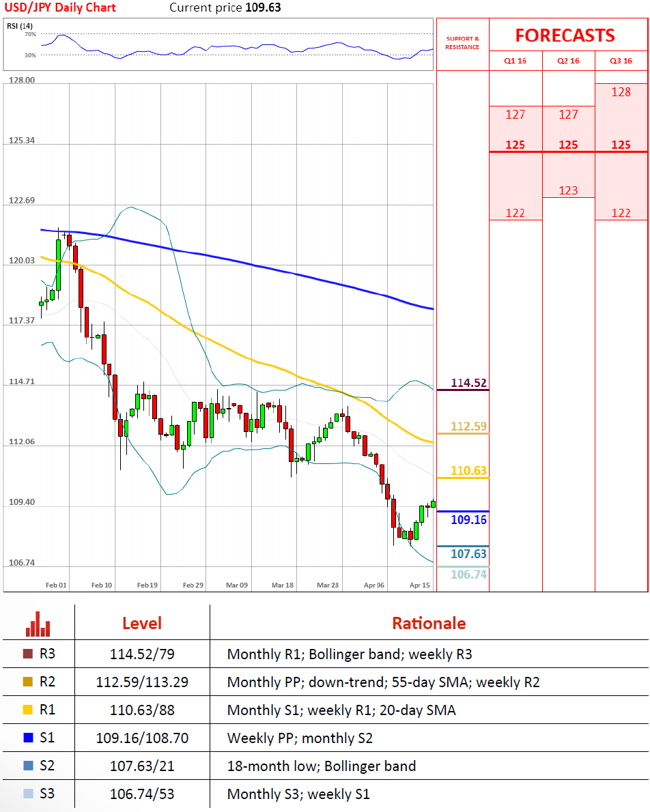
Task: Select the Q1 16 forecast column header
Action: [x=515, y=61]
